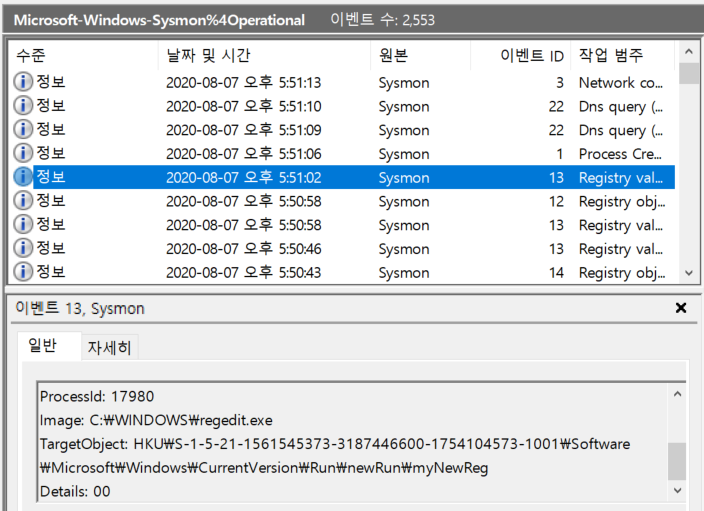Click the 이벤트 13, Sysmon header
Image resolution: width=704 pixels, height=511 pixels.
tap(80, 308)
